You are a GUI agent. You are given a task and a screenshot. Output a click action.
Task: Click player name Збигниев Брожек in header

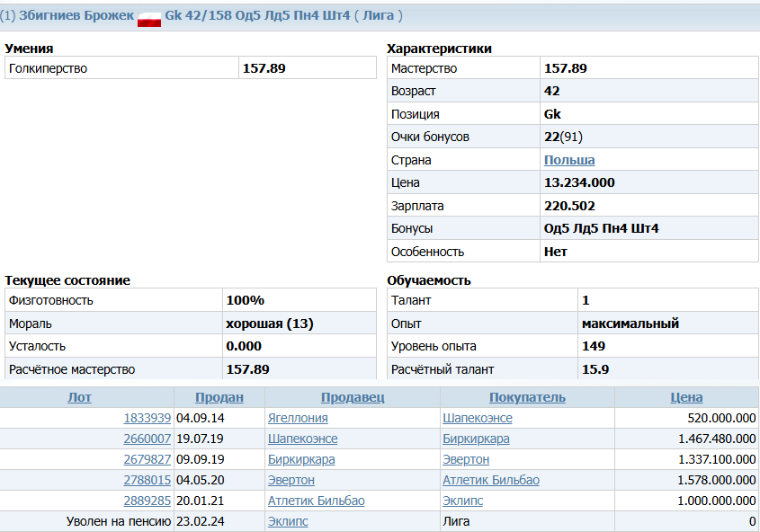pos(76,16)
